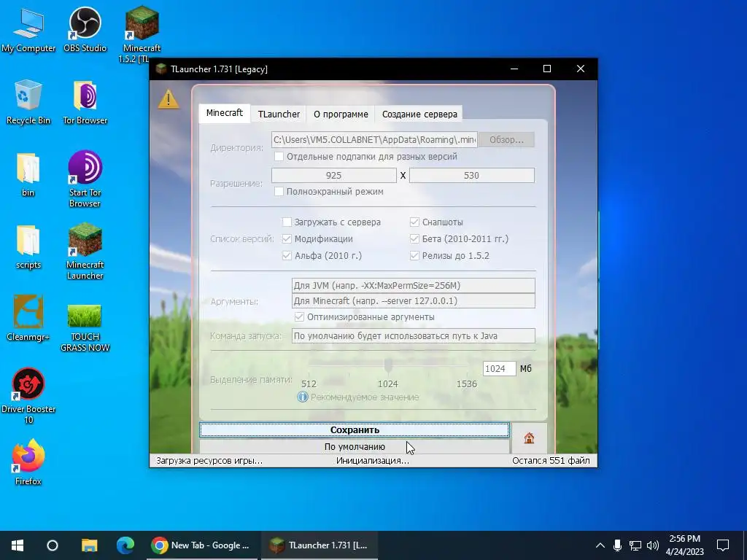The height and width of the screenshot is (560, 747).
Task: Select Minecraft Launcher desktop shortcut
Action: tap(85, 251)
